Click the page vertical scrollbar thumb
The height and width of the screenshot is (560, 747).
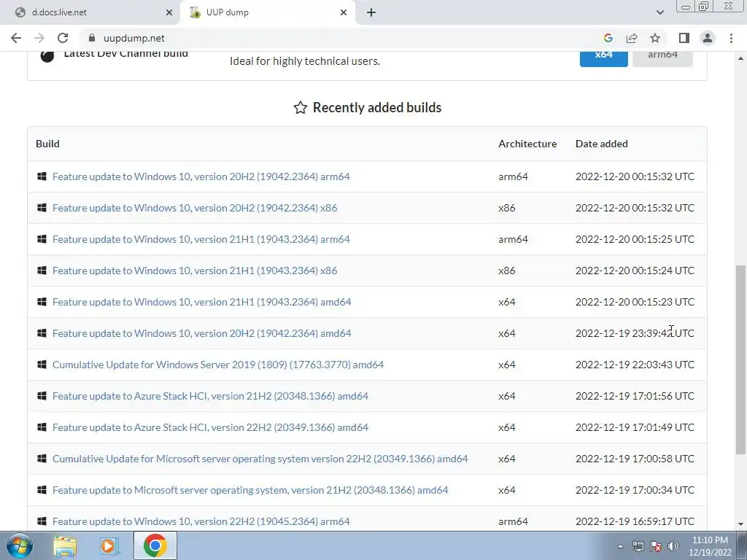[x=741, y=359]
